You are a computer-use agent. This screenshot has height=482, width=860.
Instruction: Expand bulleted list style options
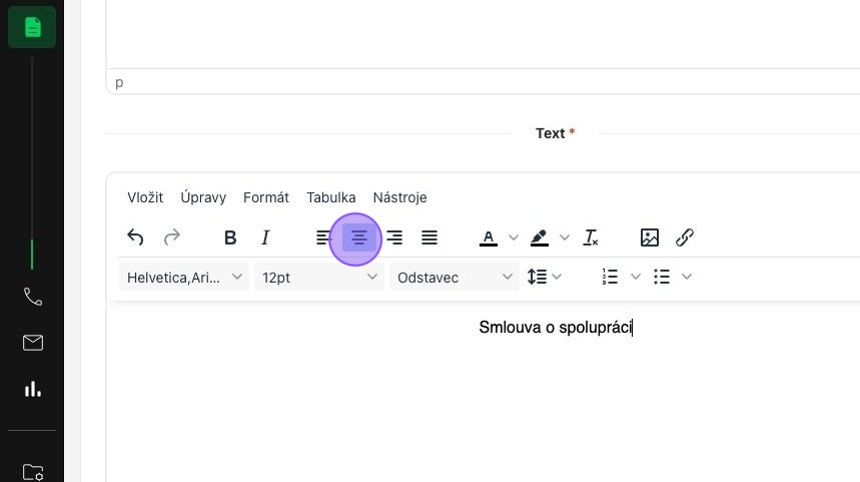[687, 277]
